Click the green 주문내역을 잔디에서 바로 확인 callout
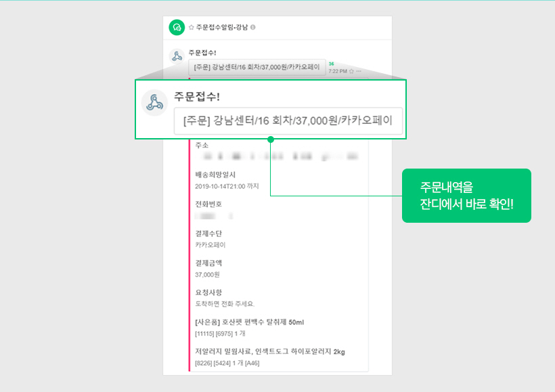Viewport: 555px width, 392px height. (466, 196)
